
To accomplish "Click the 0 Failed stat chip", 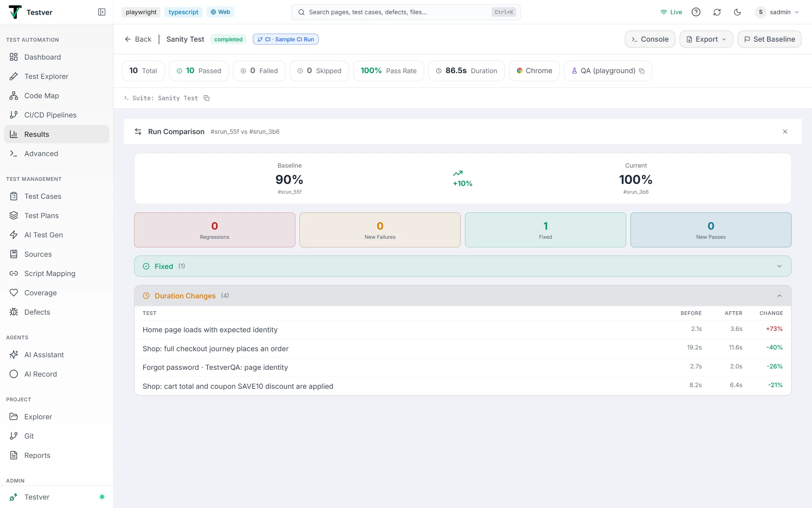I will coord(259,71).
